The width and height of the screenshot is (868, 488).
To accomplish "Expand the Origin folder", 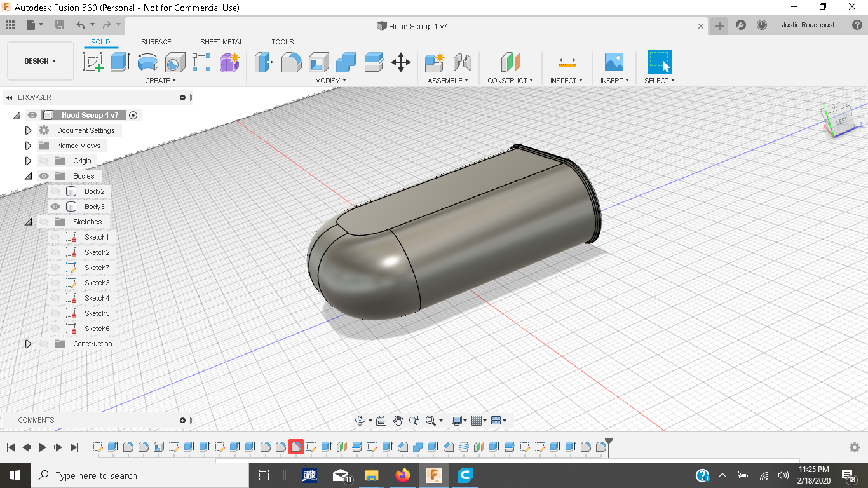I will [x=28, y=161].
